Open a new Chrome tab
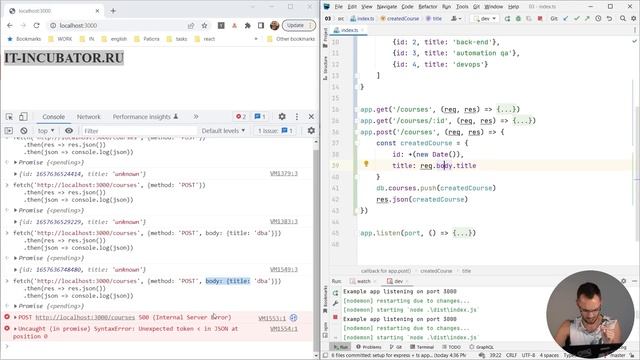 click(113, 11)
